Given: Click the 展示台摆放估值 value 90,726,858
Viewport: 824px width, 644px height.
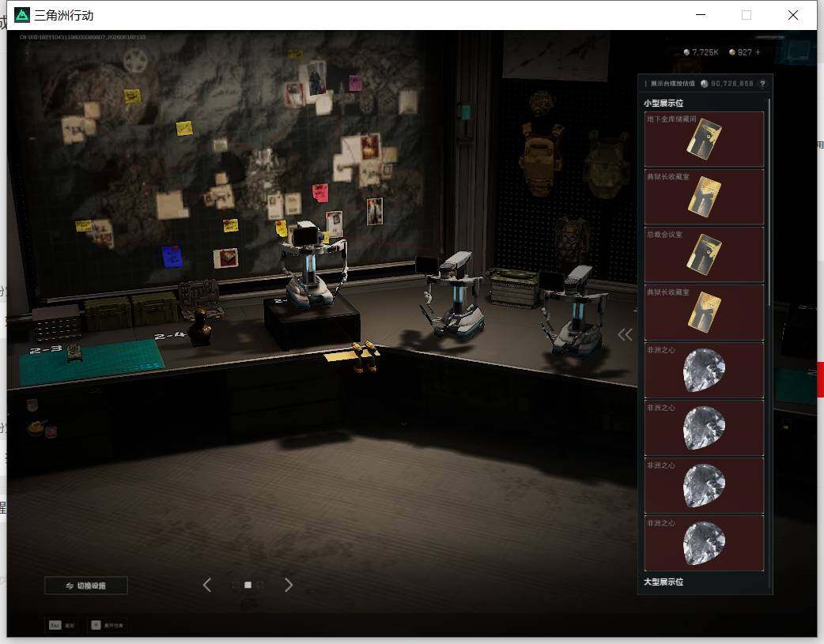Looking at the screenshot, I should coord(731,84).
